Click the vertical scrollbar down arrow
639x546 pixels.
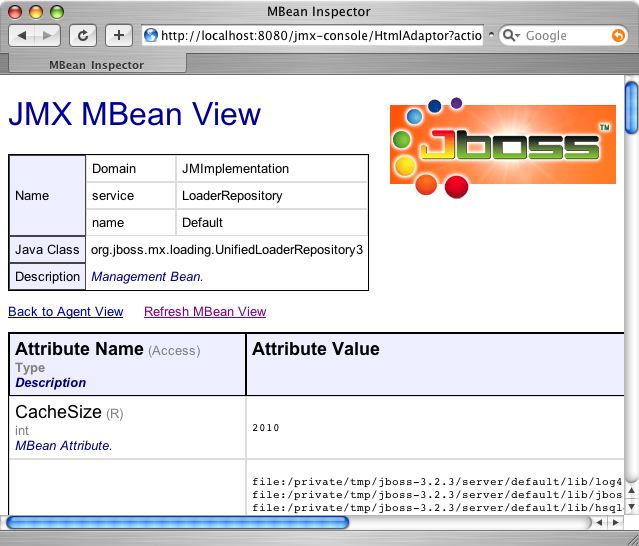[x=632, y=507]
